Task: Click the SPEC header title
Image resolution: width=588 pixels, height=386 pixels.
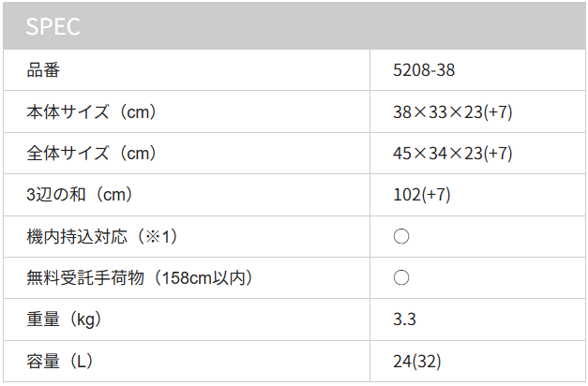Action: click(x=53, y=26)
